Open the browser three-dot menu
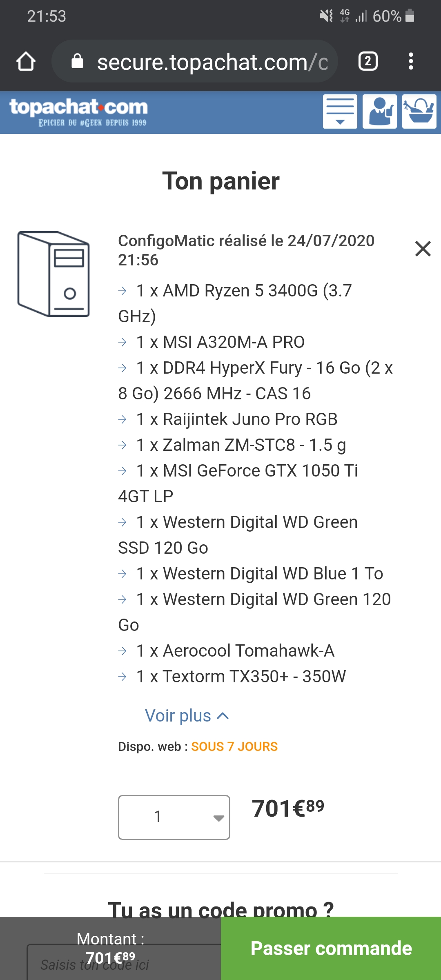Screen dimensions: 441x980 tap(411, 62)
